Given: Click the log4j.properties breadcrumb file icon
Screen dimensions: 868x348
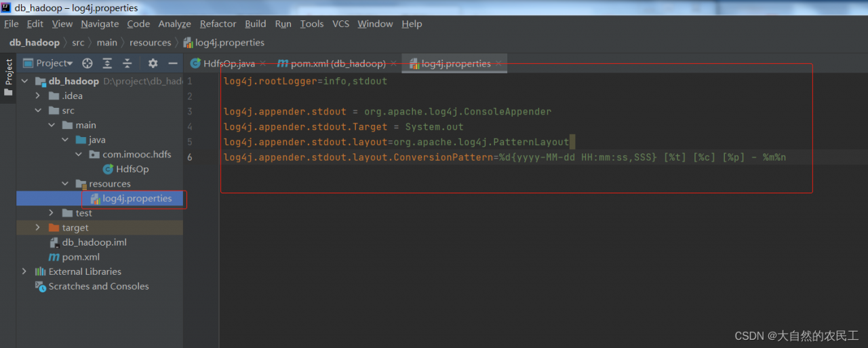Looking at the screenshot, I should (x=188, y=42).
